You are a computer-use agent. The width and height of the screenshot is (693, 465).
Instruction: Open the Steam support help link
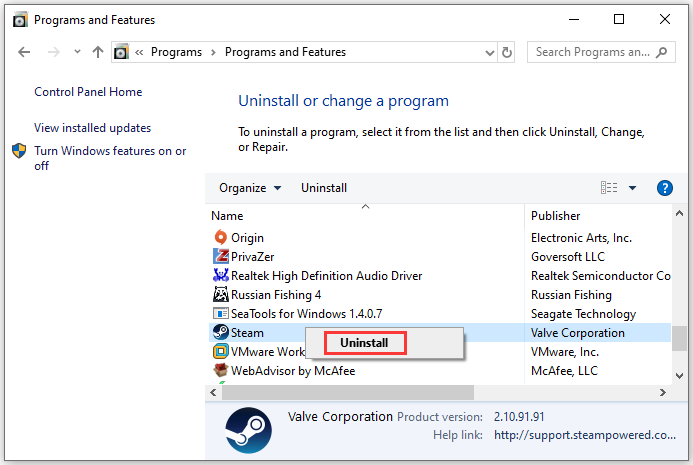[585, 435]
